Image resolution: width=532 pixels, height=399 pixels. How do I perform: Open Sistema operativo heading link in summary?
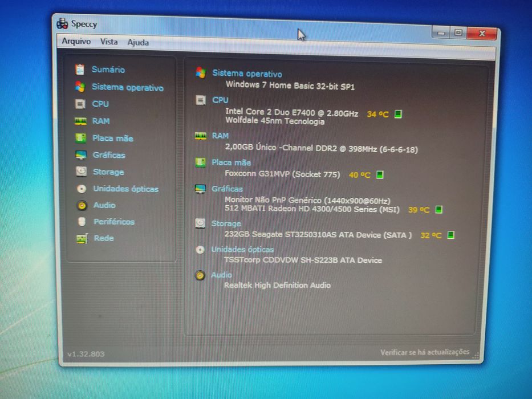click(247, 74)
